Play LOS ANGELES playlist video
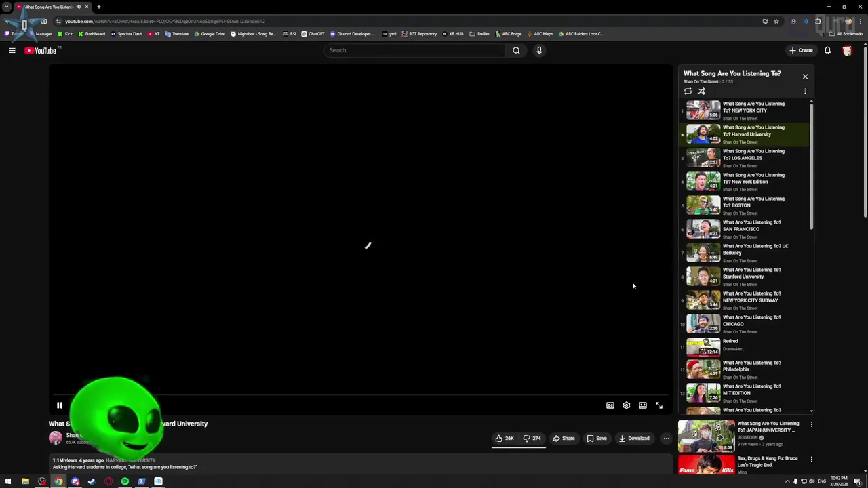This screenshot has height=488, width=868. (x=745, y=158)
